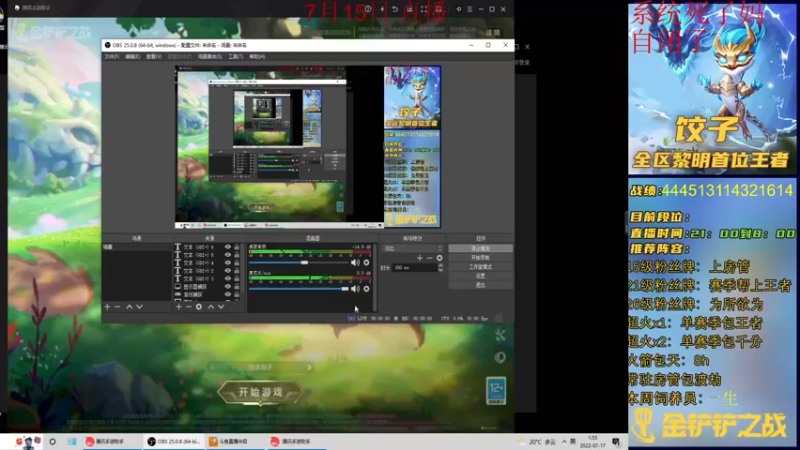Remove selected source with minus icon
Image resolution: width=800 pixels, height=450 pixels.
click(x=188, y=307)
